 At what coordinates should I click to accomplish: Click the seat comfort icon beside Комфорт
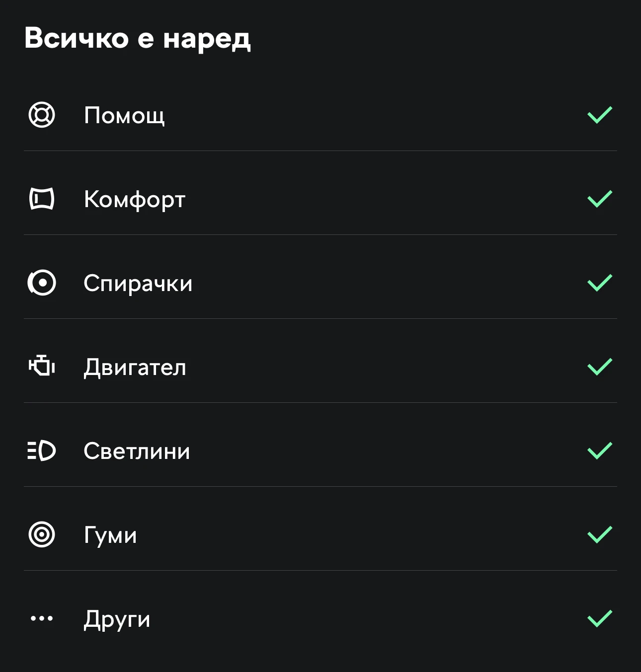(x=42, y=199)
